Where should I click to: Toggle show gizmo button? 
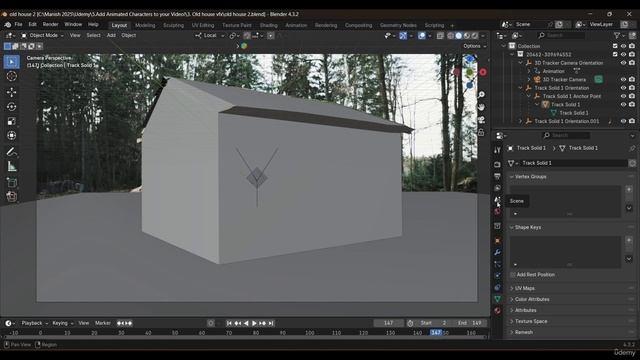pos(403,36)
